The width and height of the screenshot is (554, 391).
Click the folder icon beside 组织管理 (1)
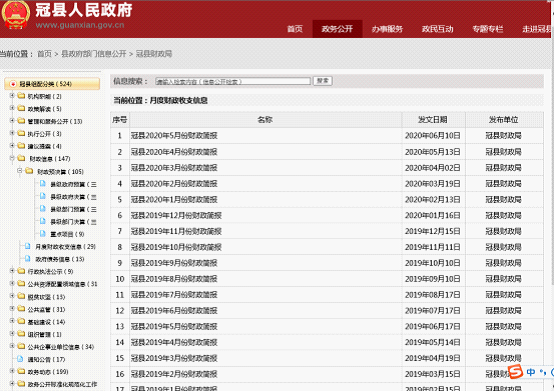coord(21,334)
